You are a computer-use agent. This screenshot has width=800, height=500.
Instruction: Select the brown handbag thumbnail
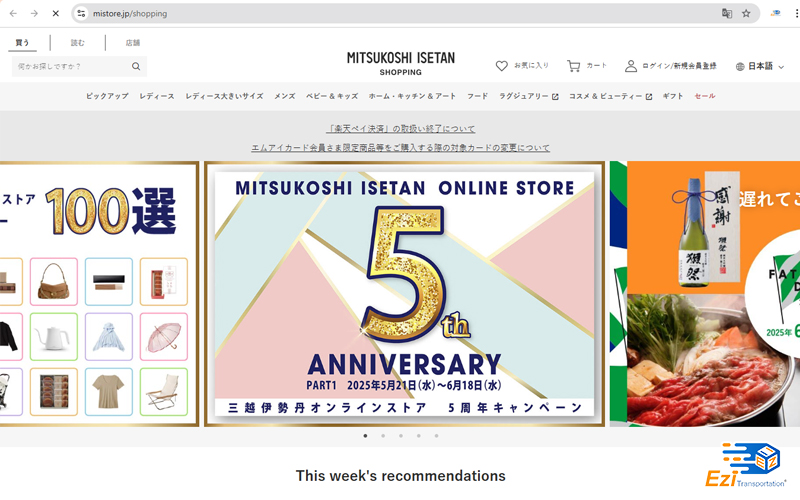pyautogui.click(x=54, y=282)
